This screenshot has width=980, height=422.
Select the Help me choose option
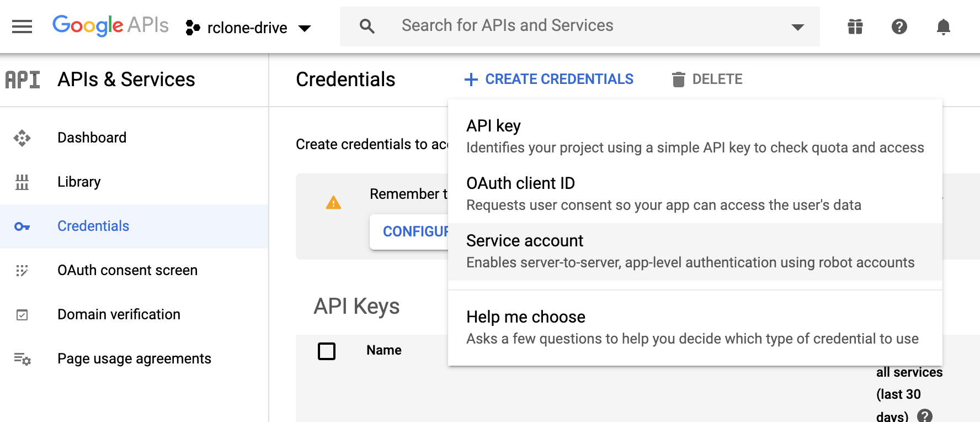point(526,317)
